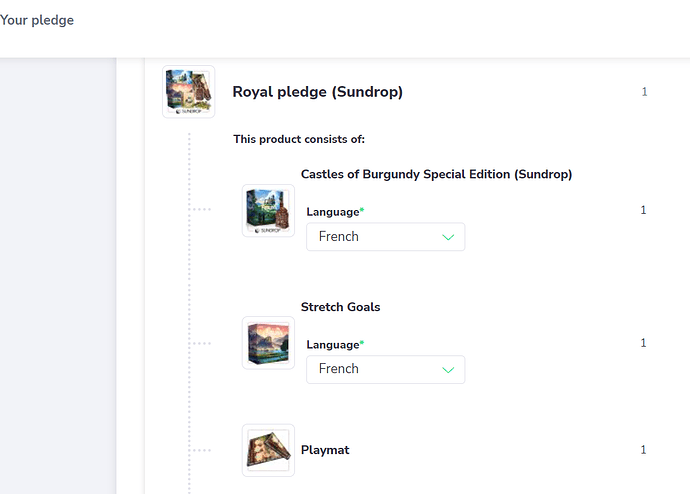Image resolution: width=690 pixels, height=494 pixels.
Task: Click the quantity number beside Royal pledge
Action: pos(644,92)
